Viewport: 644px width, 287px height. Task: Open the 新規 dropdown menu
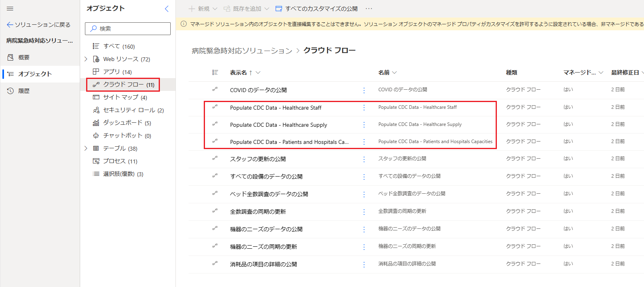click(203, 8)
